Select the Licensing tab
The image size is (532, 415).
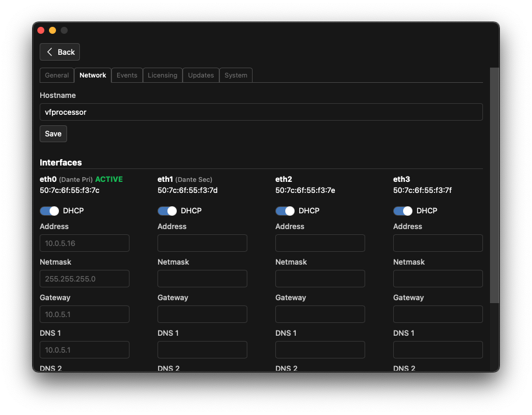(162, 75)
